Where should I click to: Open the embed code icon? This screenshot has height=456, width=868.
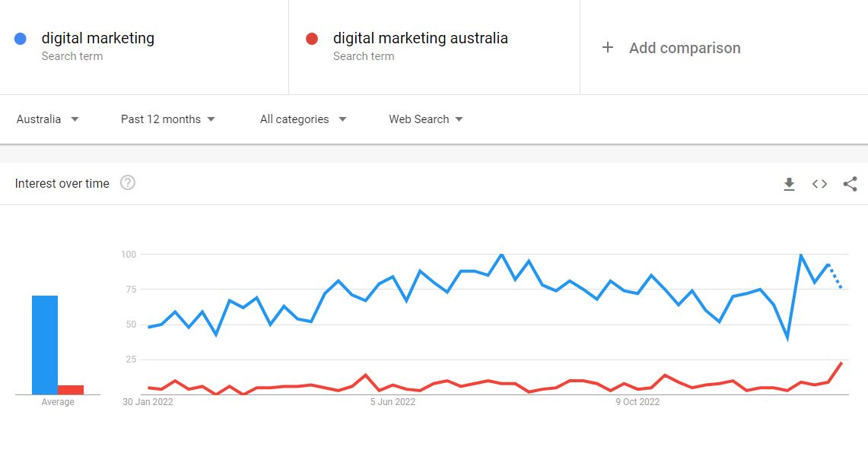coord(820,184)
